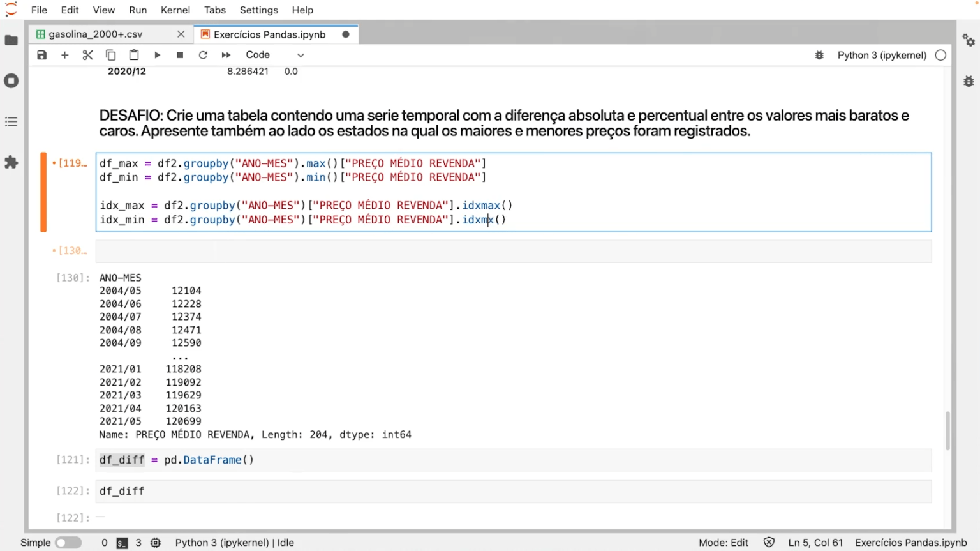This screenshot has height=551, width=980.
Task: Cut the selected cells with scissors icon
Action: coord(87,55)
